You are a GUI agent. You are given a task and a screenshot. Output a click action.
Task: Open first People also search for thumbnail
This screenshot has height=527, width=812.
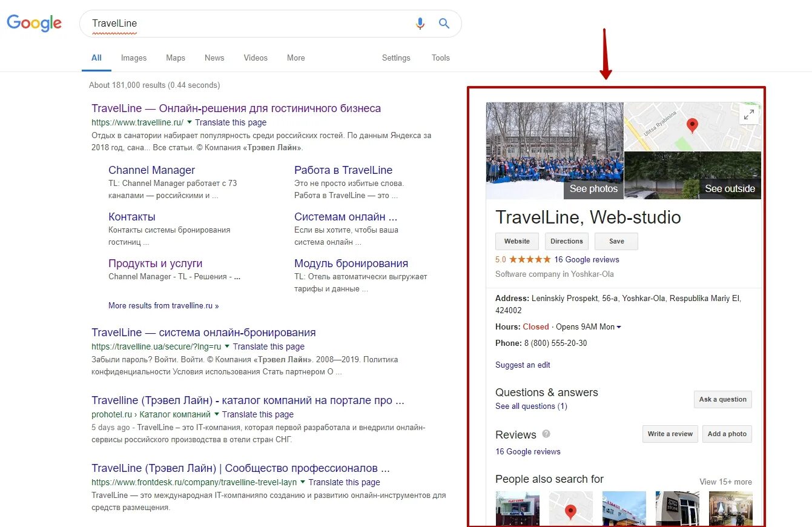coord(517,508)
